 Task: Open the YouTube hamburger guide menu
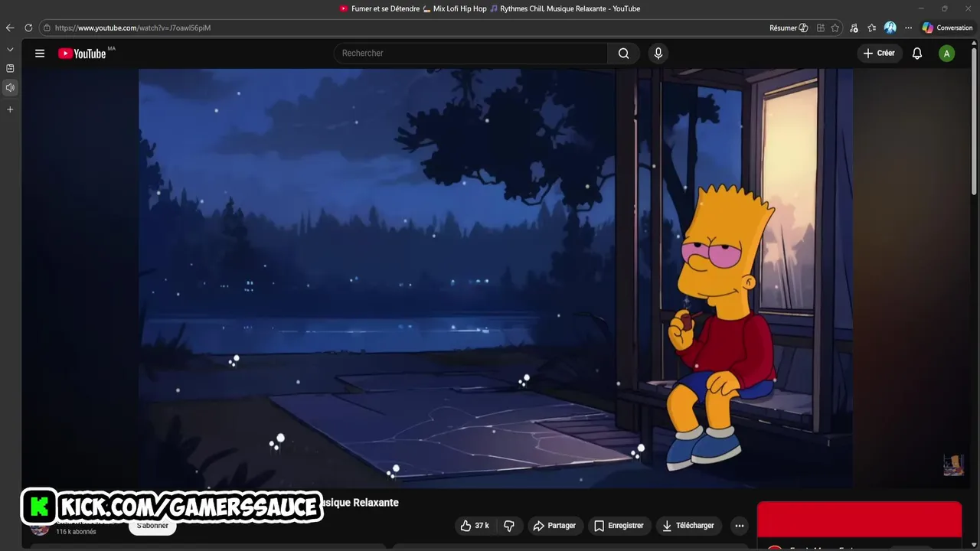coord(40,54)
